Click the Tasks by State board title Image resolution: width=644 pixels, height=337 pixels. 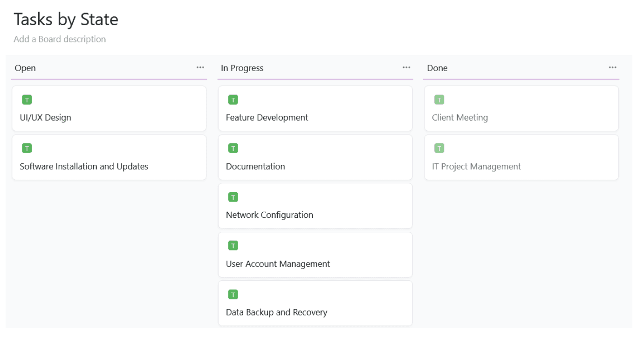(x=66, y=19)
